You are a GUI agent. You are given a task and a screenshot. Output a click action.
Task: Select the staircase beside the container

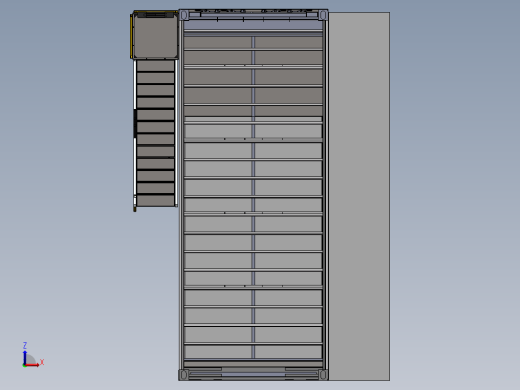tap(155, 133)
